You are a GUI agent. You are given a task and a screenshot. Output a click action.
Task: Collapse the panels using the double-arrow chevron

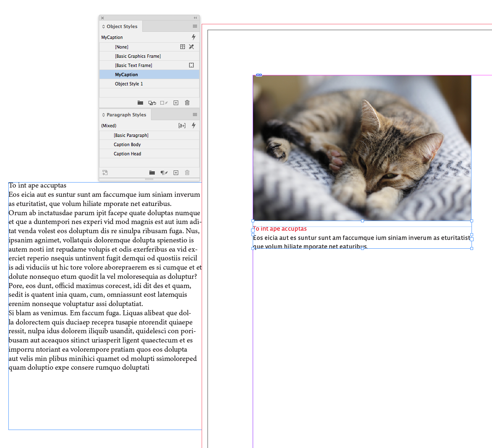tap(195, 18)
